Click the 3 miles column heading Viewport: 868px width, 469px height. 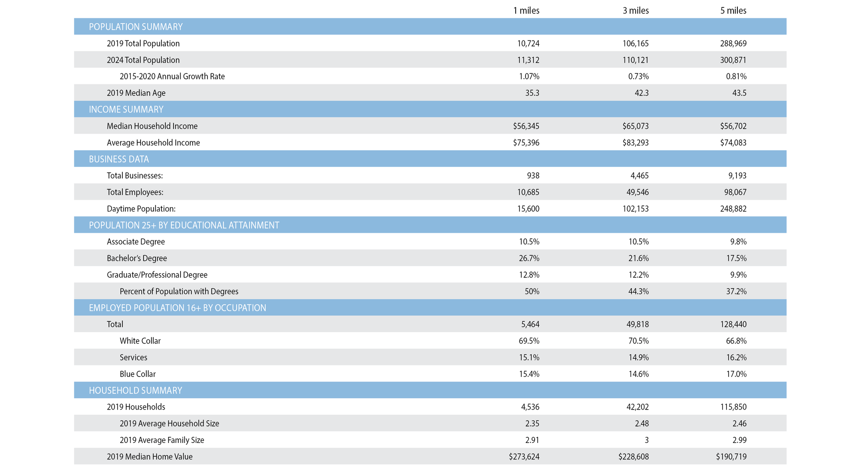635,10
